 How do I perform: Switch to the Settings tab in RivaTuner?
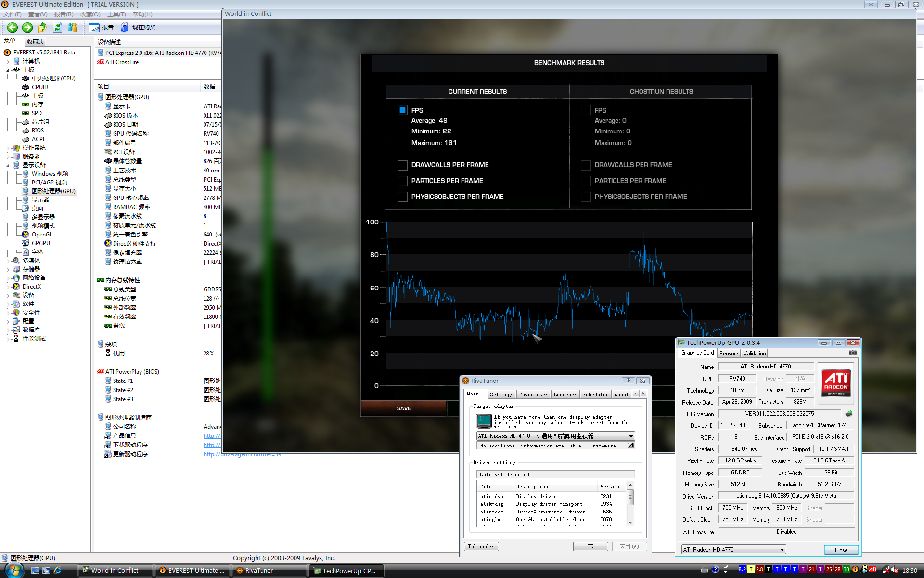[x=501, y=394]
